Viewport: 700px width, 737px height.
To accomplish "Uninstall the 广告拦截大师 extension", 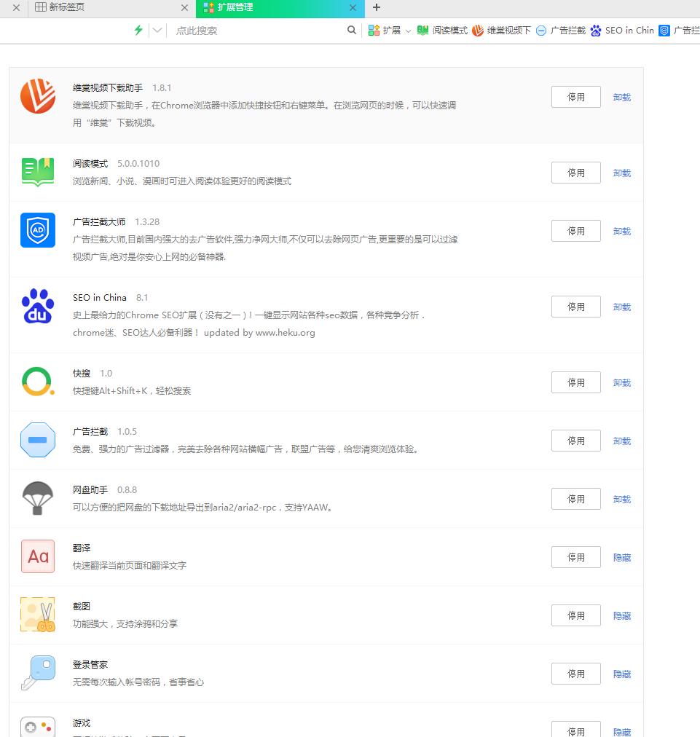I will click(621, 231).
